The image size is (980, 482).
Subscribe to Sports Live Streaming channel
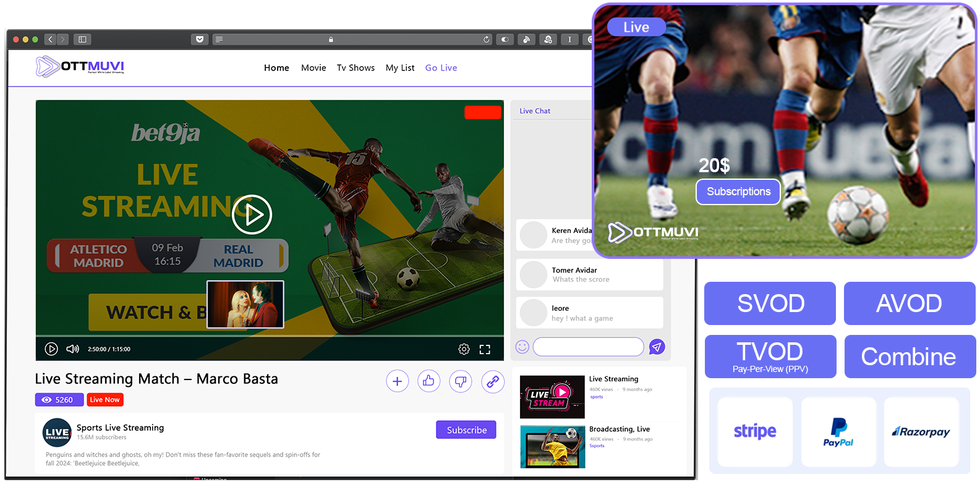coord(466,429)
